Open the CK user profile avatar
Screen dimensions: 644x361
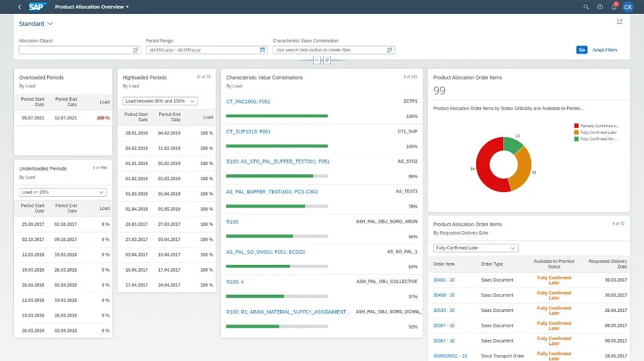click(628, 7)
